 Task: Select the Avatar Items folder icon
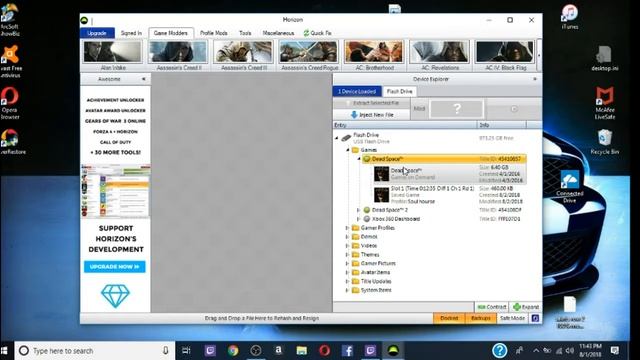tap(356, 272)
